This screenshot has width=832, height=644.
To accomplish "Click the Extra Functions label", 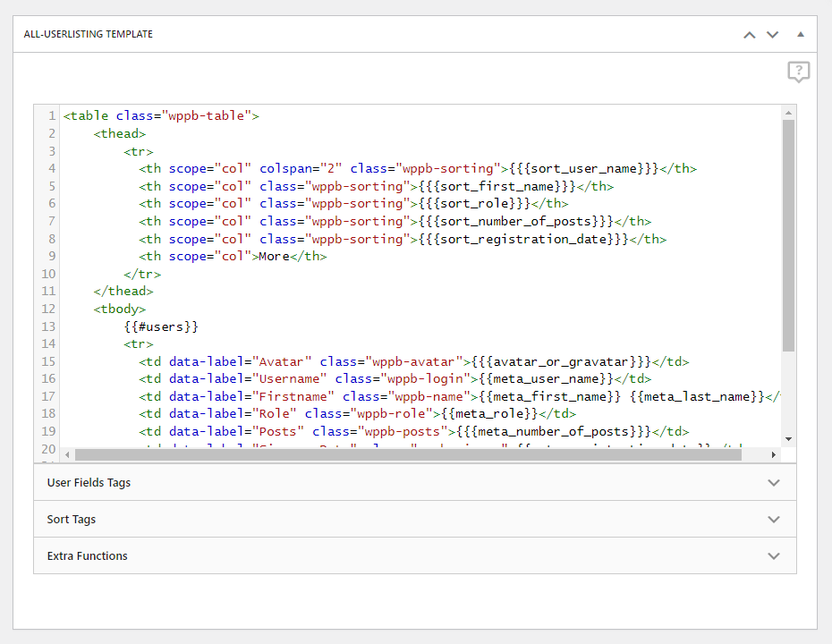I will (87, 556).
